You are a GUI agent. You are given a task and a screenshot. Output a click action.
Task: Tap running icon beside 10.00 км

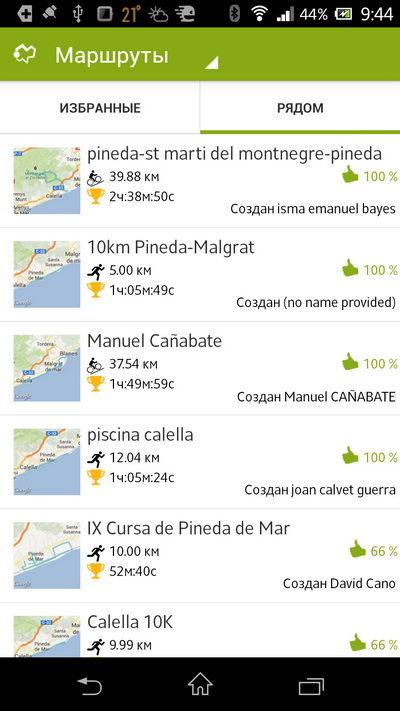(96, 553)
